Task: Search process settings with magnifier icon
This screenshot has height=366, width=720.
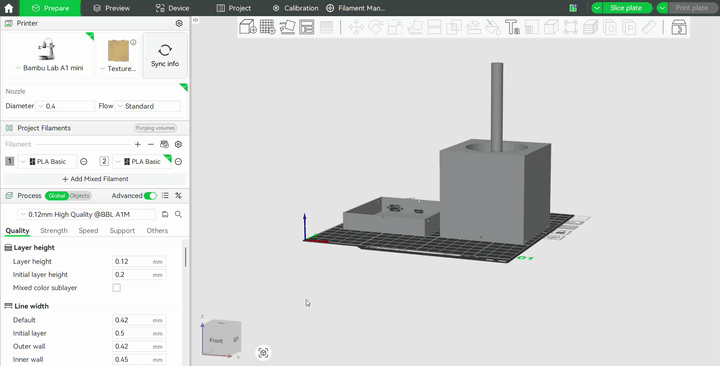Action: (x=178, y=214)
